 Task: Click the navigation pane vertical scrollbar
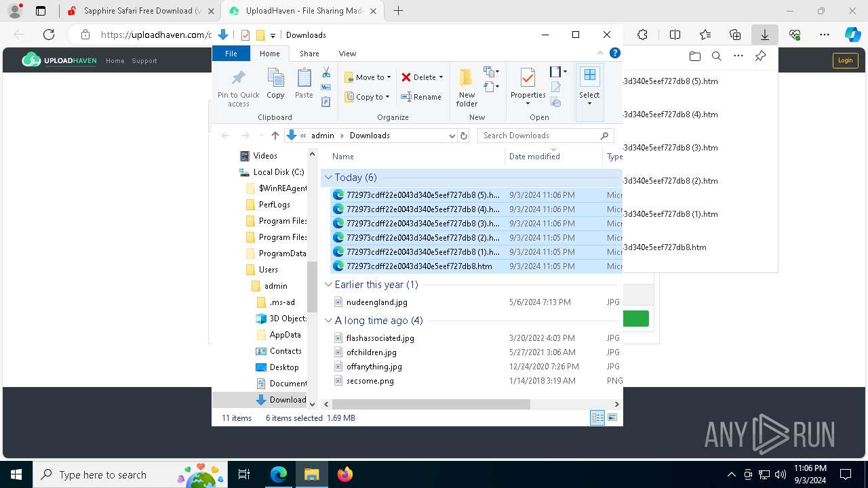tap(313, 287)
